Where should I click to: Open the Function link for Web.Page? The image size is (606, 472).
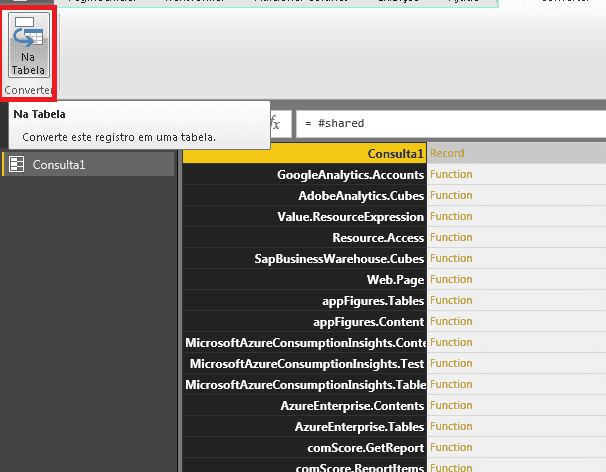tap(451, 279)
